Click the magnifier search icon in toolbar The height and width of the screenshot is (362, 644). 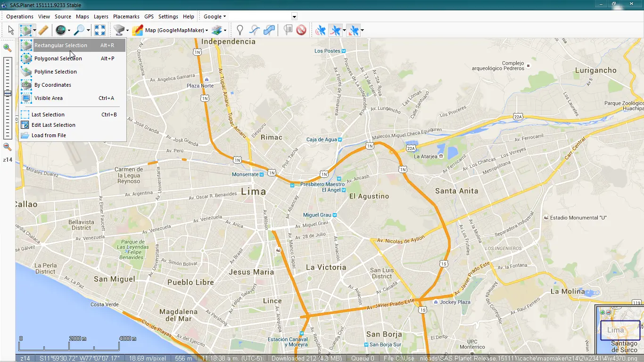click(x=79, y=30)
